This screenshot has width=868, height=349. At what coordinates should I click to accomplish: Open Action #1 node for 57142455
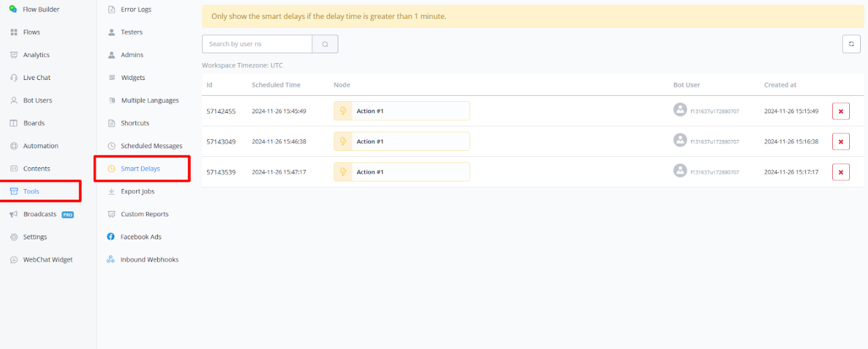pos(401,111)
